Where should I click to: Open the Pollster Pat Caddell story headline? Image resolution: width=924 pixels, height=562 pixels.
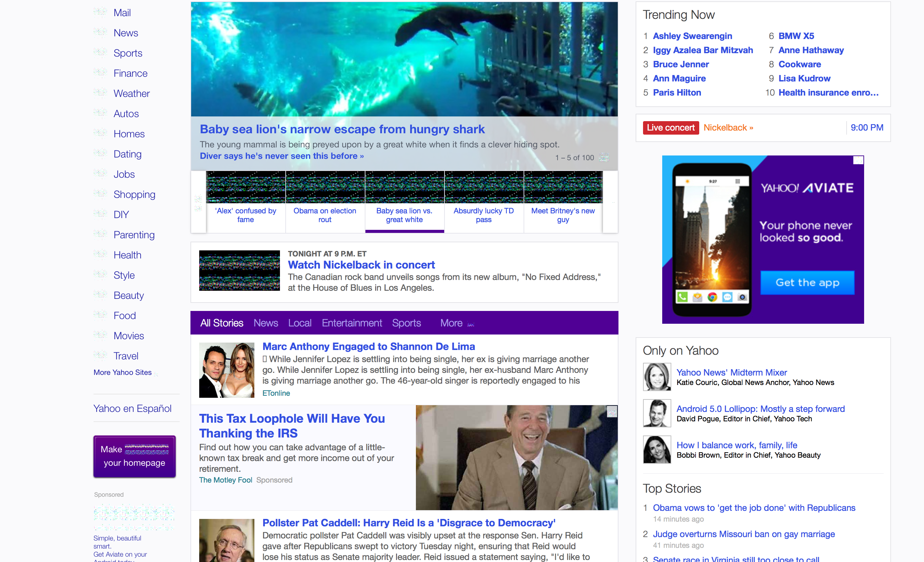(409, 523)
